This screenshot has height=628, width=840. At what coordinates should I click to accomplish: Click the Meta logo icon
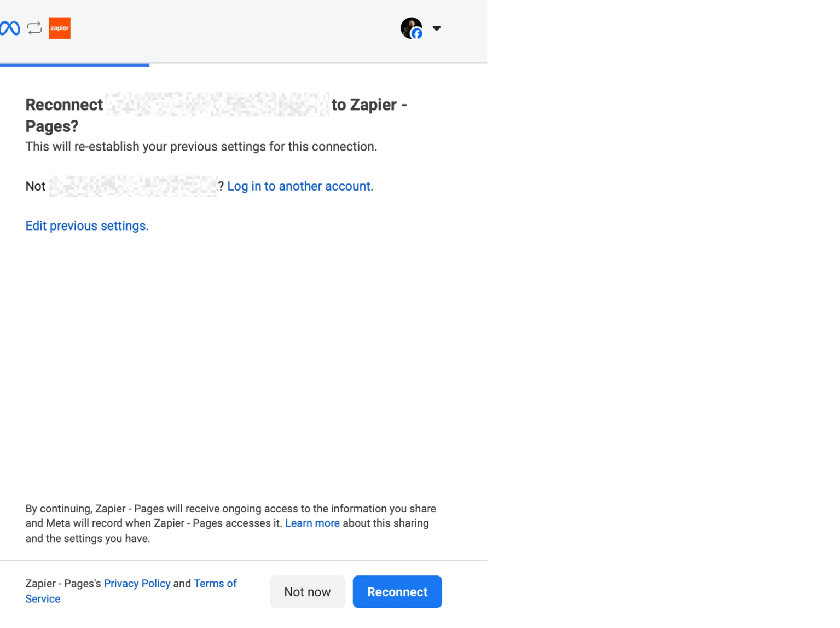pyautogui.click(x=10, y=28)
